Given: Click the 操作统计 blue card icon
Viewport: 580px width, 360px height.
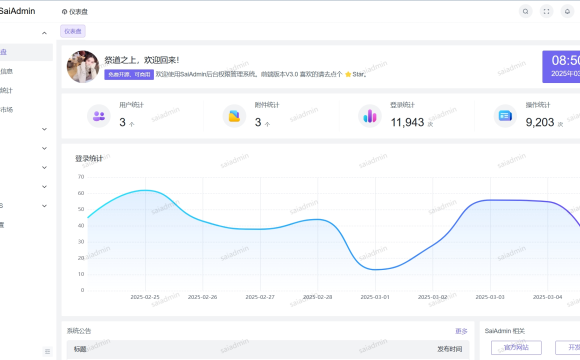Looking at the screenshot, I should point(505,116).
